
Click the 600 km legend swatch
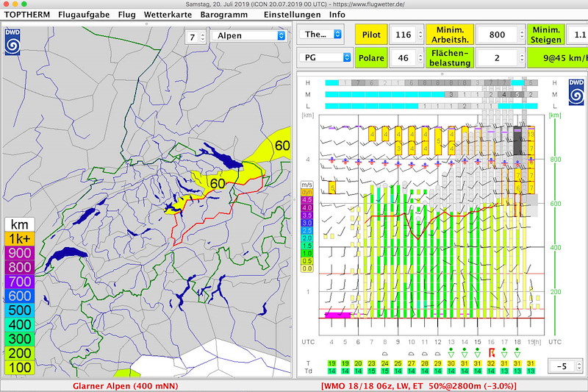(x=20, y=296)
